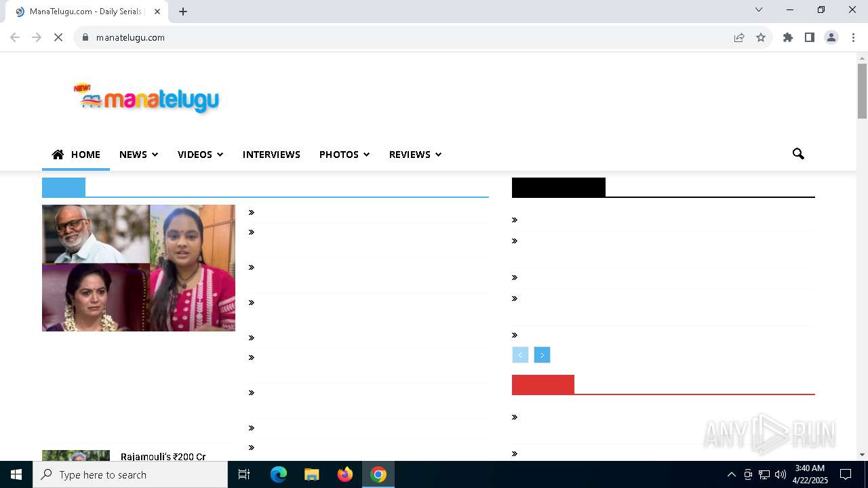Click the Rajamouli article thumbnail
This screenshot has height=488, width=868.
76,455
